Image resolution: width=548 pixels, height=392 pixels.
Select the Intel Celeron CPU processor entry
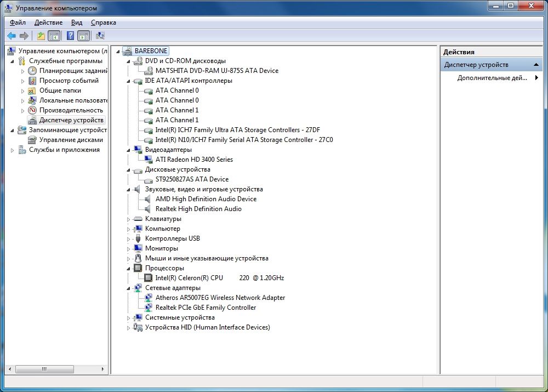220,278
